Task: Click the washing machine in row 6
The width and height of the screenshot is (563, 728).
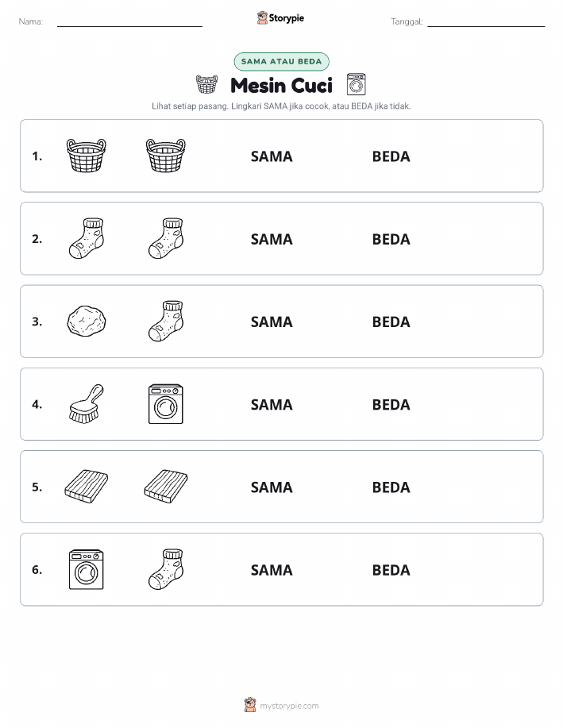Action: 87,569
